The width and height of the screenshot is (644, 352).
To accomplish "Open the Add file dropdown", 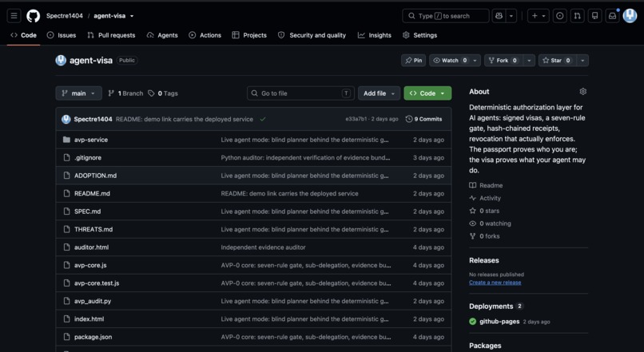I will click(379, 93).
